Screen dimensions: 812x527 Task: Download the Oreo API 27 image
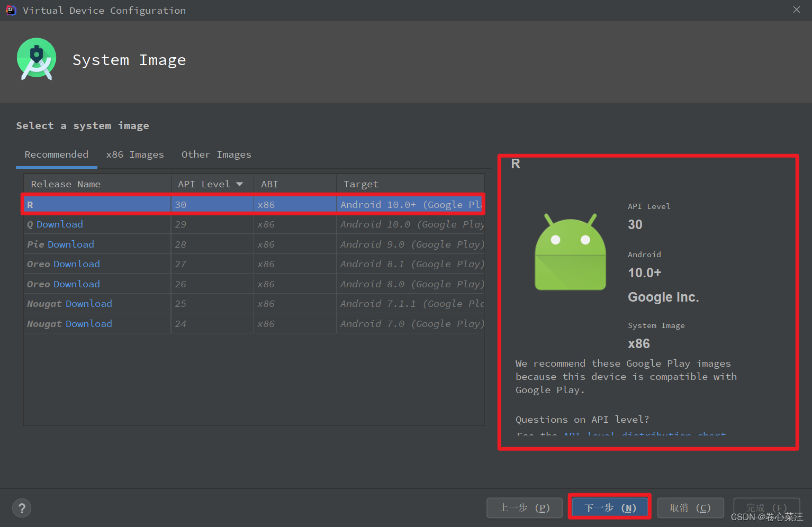(77, 264)
